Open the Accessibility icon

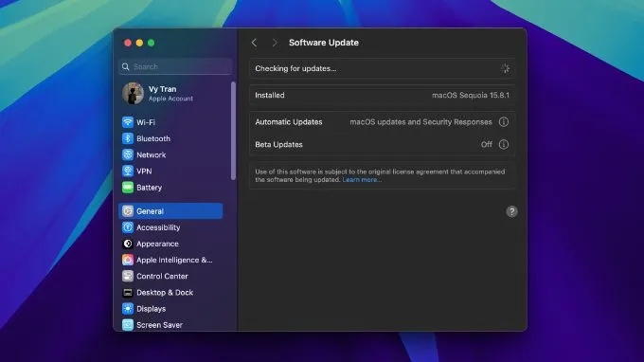pyautogui.click(x=128, y=227)
